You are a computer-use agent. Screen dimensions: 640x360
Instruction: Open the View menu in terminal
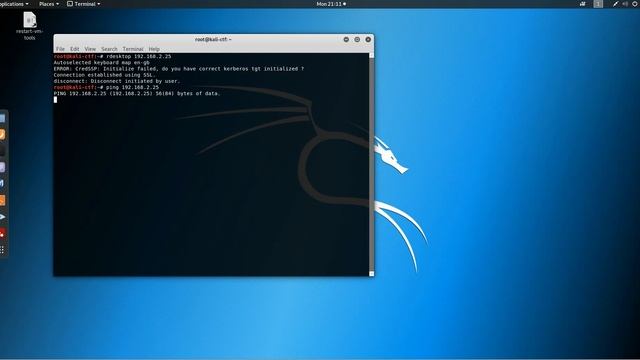[90, 49]
